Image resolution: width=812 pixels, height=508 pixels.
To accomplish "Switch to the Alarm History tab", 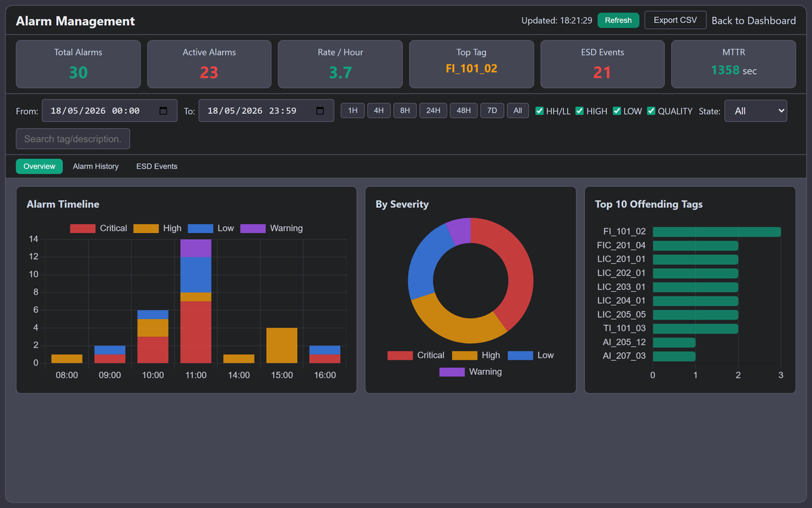I will [x=95, y=166].
